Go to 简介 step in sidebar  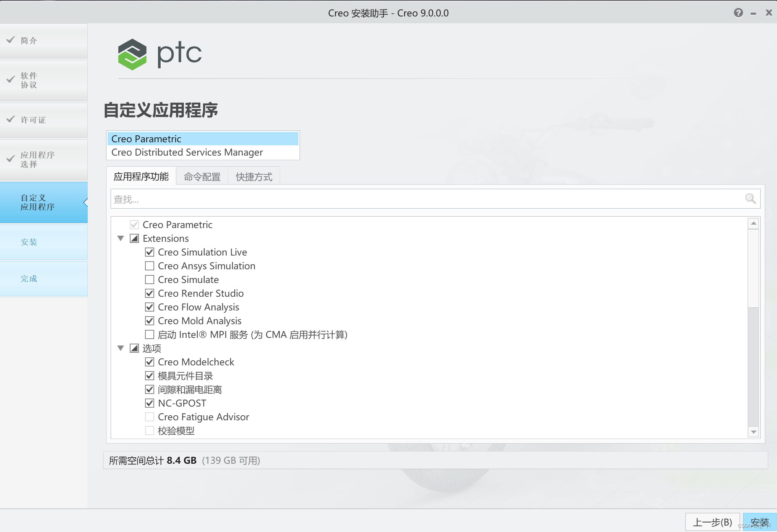point(44,41)
